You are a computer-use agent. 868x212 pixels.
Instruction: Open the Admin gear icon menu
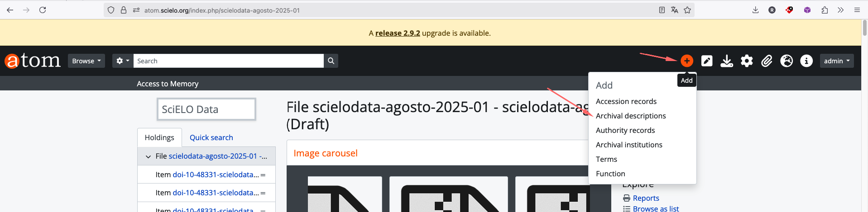pos(746,61)
